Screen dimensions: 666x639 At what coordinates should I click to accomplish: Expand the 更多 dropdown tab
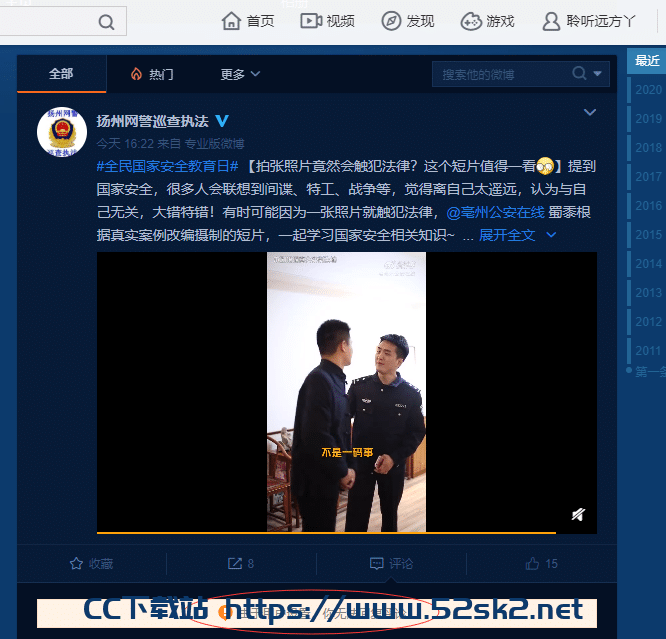[x=240, y=74]
